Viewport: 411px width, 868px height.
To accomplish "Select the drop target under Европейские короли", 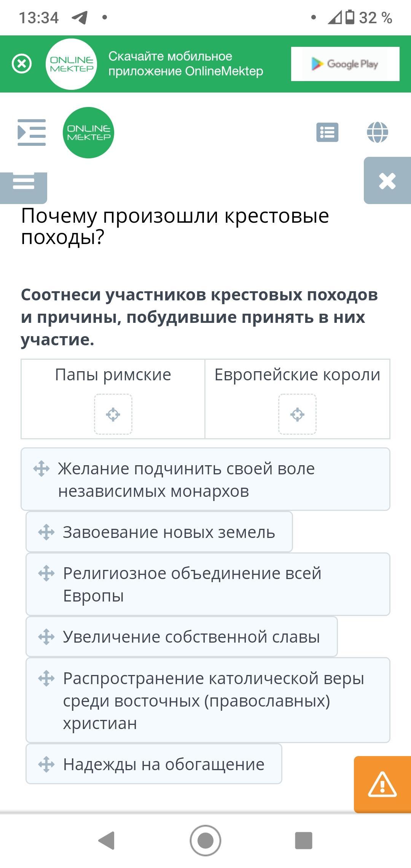I will pyautogui.click(x=297, y=414).
